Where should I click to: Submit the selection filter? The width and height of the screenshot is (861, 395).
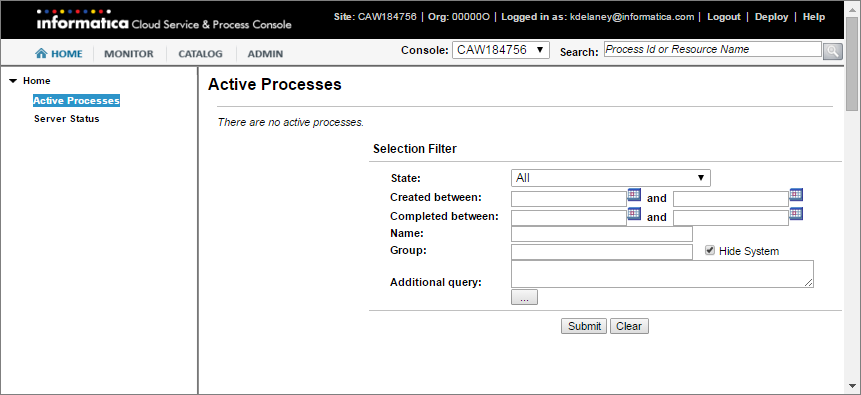click(584, 326)
